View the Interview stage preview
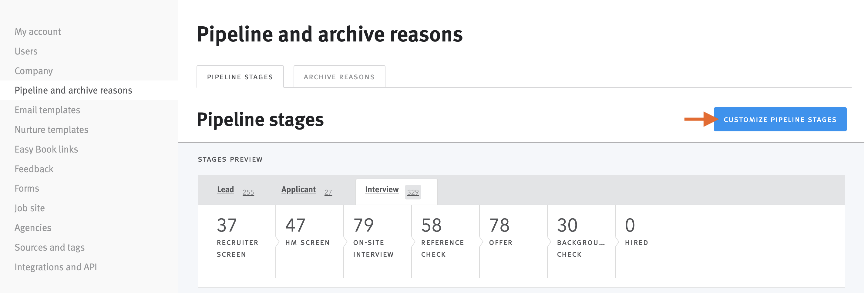The height and width of the screenshot is (293, 868). click(x=382, y=189)
